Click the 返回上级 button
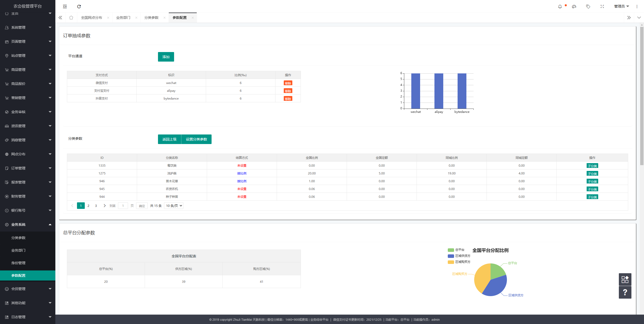 pyautogui.click(x=170, y=139)
